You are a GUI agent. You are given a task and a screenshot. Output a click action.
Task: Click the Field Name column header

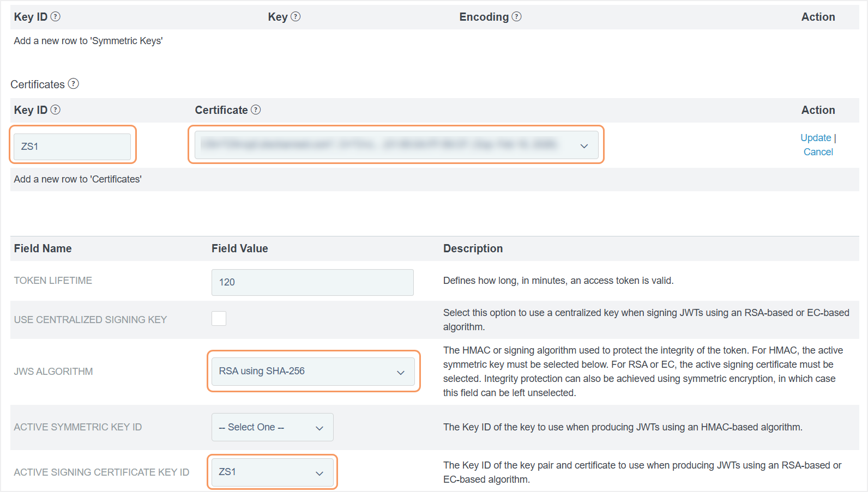click(43, 248)
